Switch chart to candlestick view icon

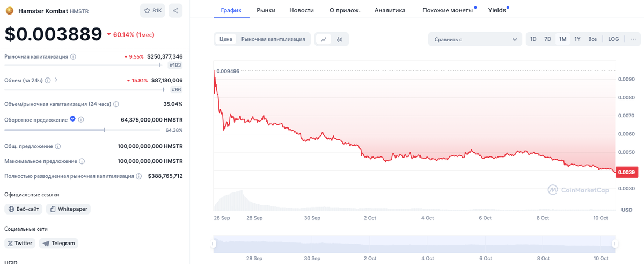point(340,39)
